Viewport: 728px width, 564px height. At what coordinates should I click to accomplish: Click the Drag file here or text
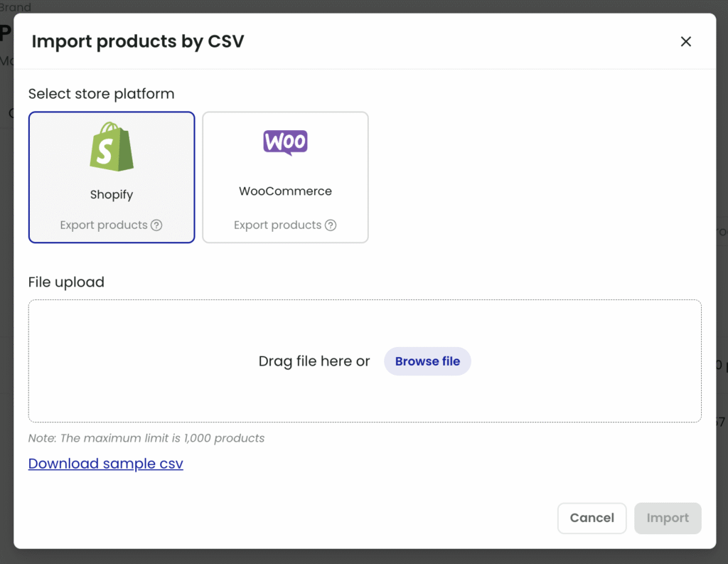(314, 361)
